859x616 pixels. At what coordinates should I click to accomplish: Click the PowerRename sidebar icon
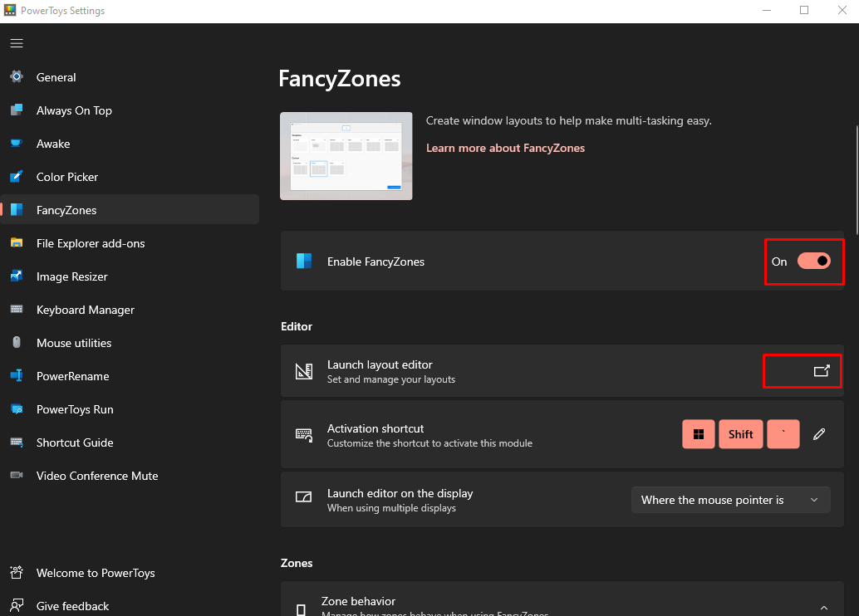17,376
